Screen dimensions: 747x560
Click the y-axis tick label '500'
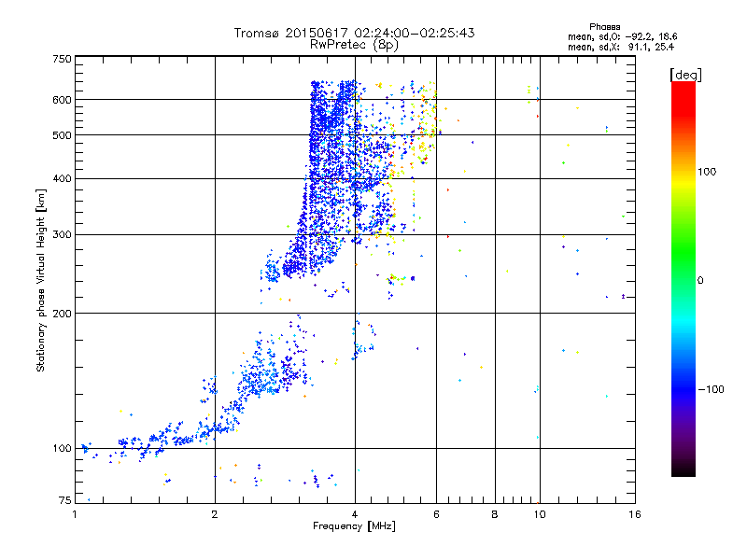click(x=63, y=135)
